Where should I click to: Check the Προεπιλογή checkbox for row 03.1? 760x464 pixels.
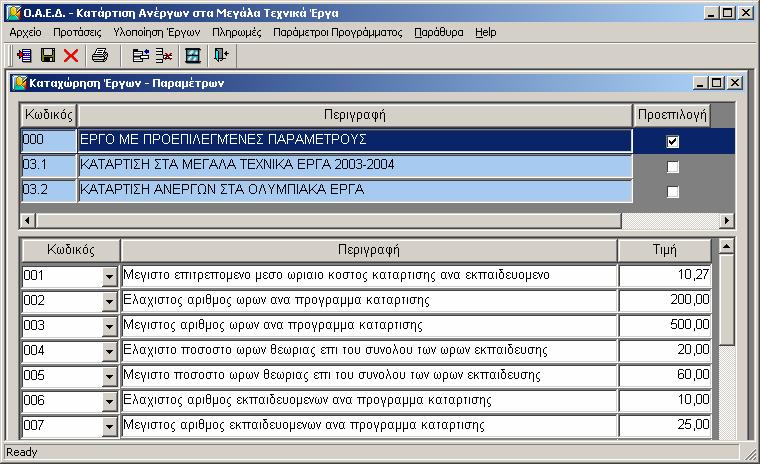pos(672,167)
